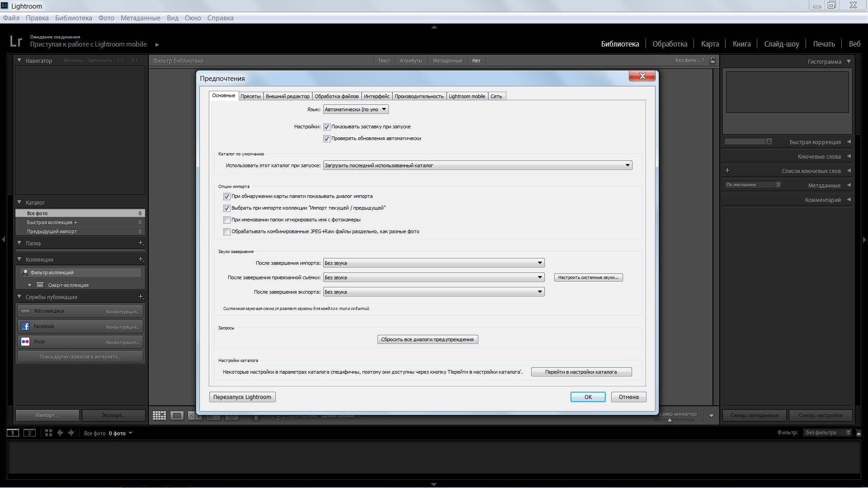Screen dimensions: 868x488
Task: Hide the left panel group arrow
Action: tap(4, 239)
